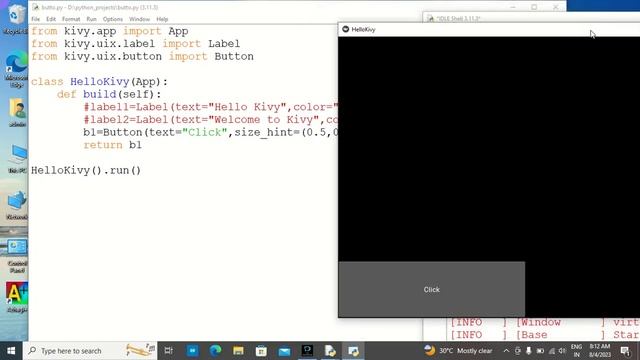Open the Help menu in IDLE editor
640x360 pixels.
click(x=162, y=19)
